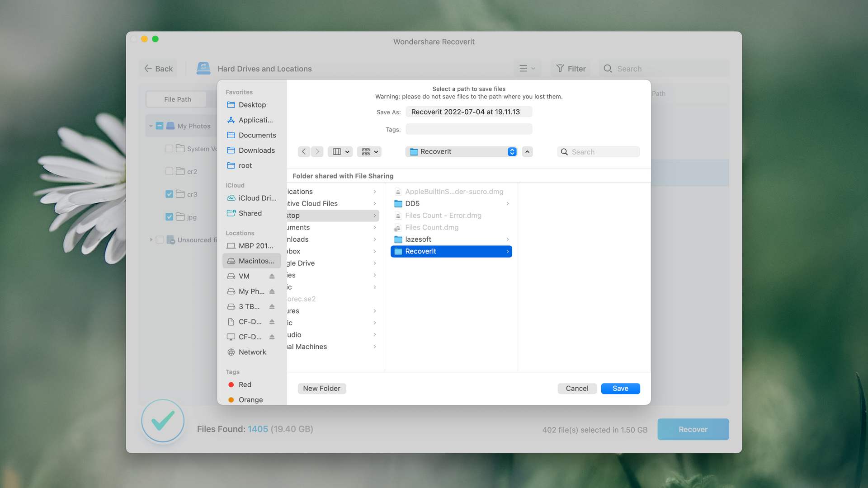Click the Orange tag
Viewport: 868px width, 488px height.
(x=251, y=400)
